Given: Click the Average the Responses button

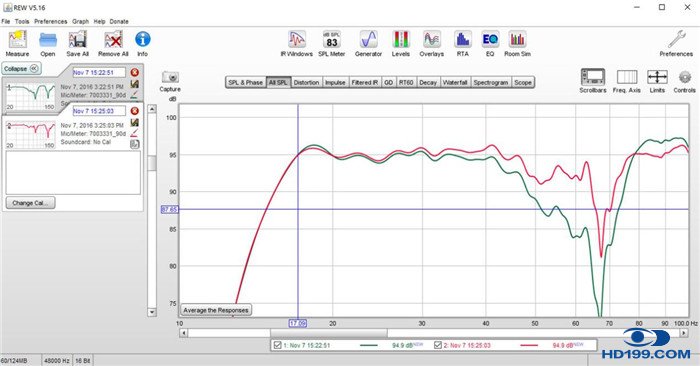Looking at the screenshot, I should point(216,310).
